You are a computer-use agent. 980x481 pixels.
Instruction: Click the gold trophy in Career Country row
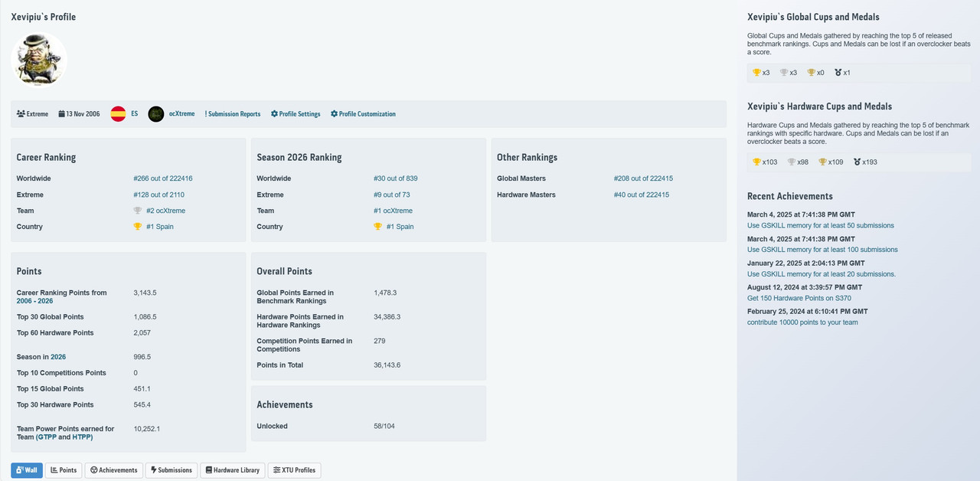pos(138,227)
